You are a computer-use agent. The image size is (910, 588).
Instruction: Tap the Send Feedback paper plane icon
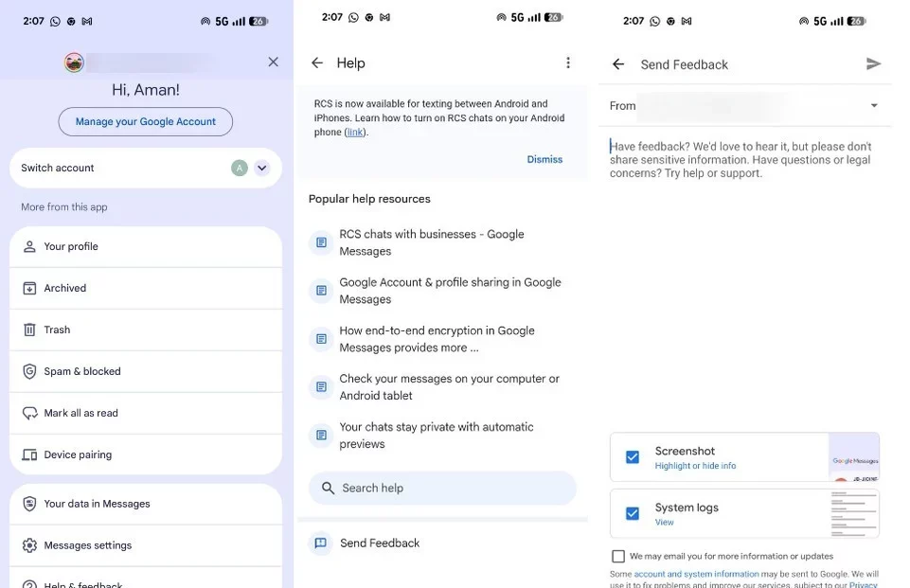click(x=874, y=63)
